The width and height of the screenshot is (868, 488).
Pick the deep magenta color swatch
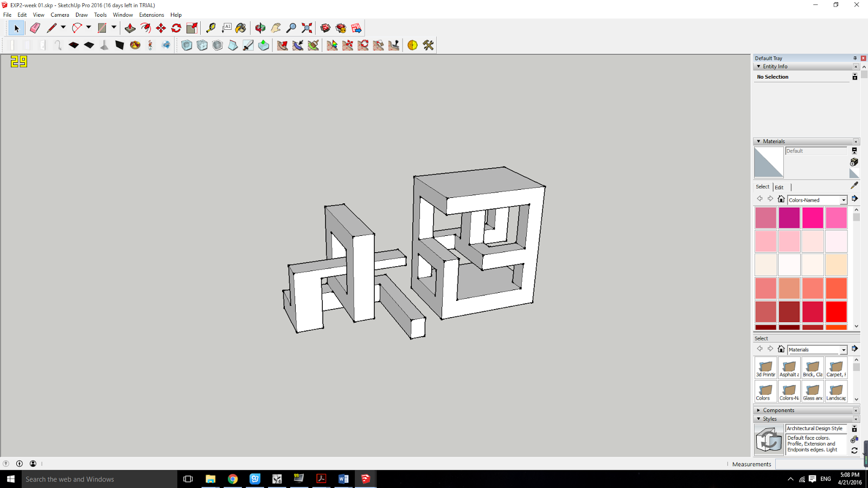pyautogui.click(x=789, y=217)
